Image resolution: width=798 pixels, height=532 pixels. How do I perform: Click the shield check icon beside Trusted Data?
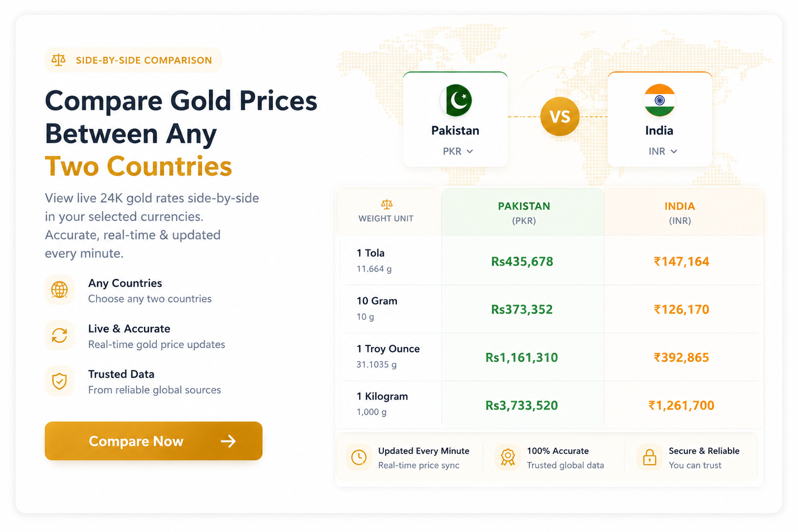click(x=59, y=381)
